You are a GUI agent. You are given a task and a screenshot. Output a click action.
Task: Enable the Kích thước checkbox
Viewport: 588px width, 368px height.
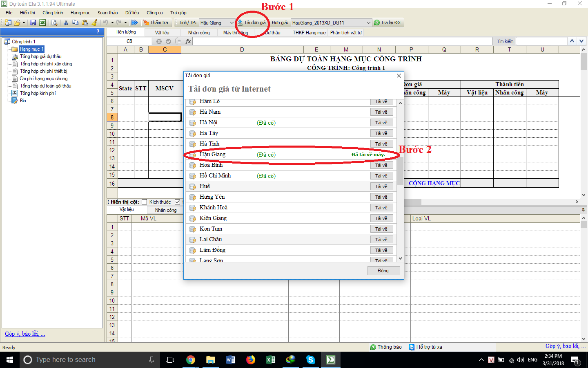click(144, 202)
